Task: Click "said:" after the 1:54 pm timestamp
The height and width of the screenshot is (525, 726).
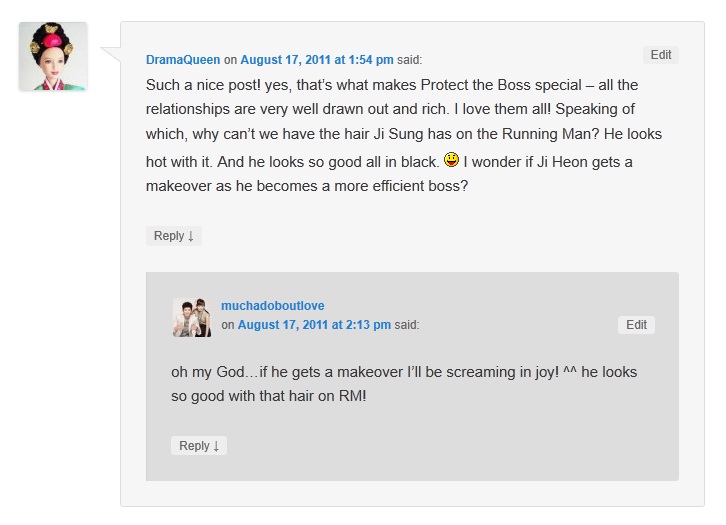Action: (410, 60)
